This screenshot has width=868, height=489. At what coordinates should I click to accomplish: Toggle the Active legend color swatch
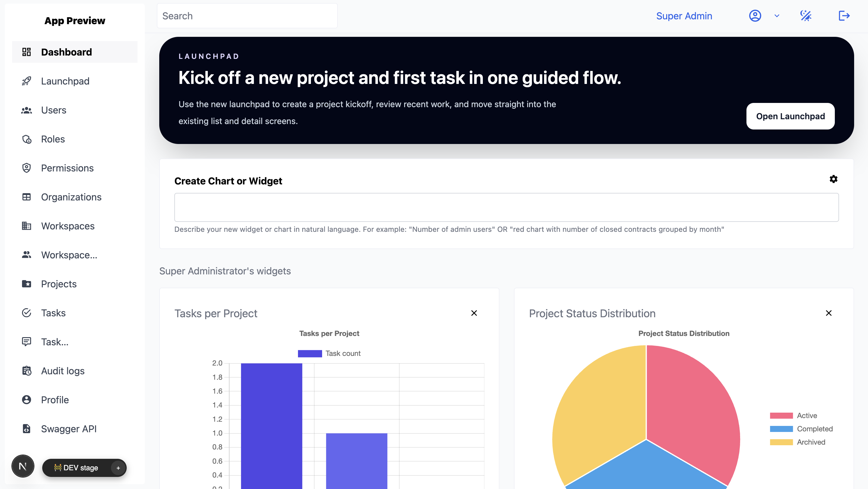[x=781, y=415]
